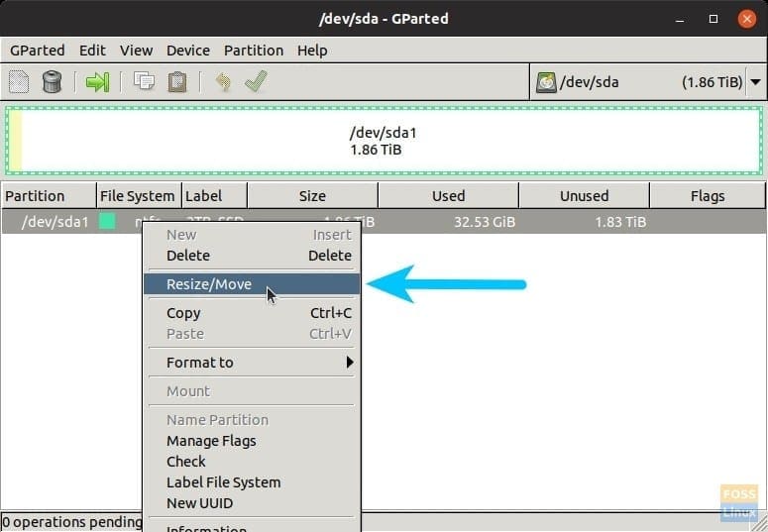Click the Copy partition toolbar icon
768x532 pixels.
[144, 81]
